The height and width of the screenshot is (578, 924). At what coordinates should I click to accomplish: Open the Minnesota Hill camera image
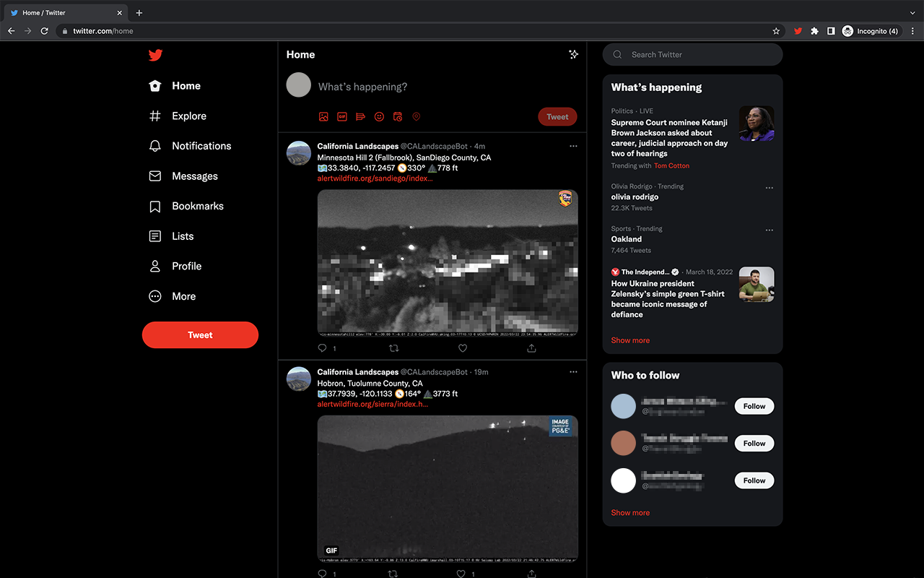[x=448, y=263]
